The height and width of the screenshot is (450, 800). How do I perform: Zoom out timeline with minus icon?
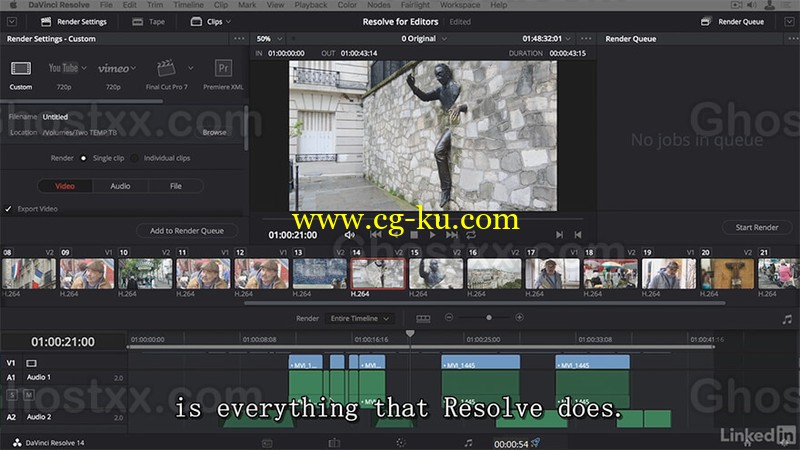(x=449, y=317)
